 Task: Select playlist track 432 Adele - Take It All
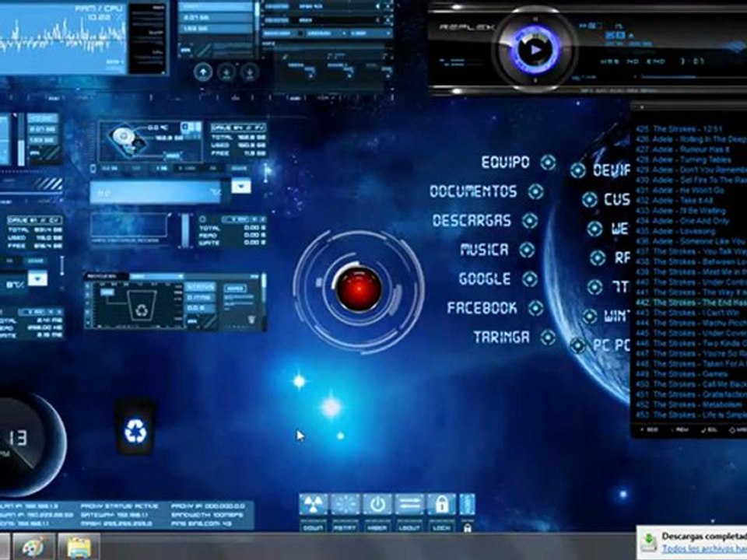click(674, 201)
